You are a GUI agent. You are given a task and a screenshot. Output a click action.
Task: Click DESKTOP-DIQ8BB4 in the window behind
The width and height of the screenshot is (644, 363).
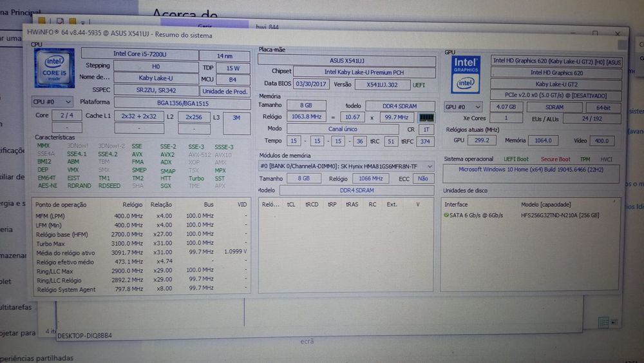84,335
